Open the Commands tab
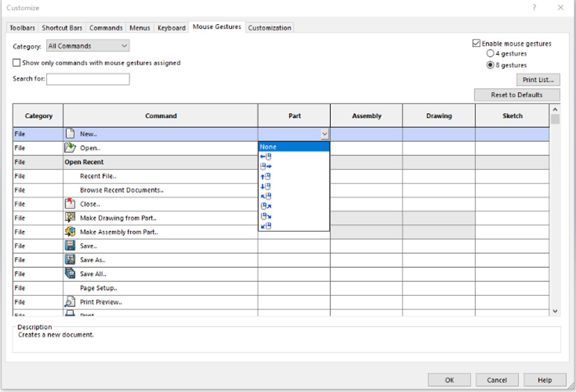This screenshot has width=576, height=392. (106, 28)
